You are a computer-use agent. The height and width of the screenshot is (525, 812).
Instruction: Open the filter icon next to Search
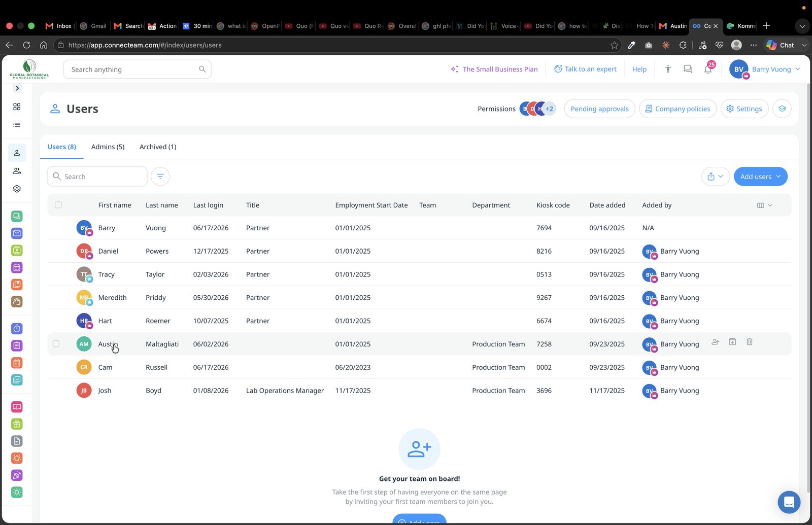[x=160, y=177]
